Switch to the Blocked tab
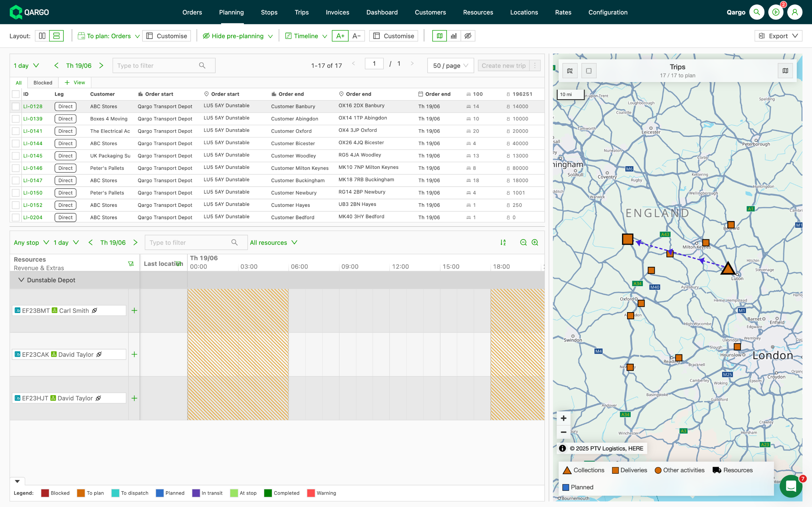This screenshot has height=507, width=812. pos(43,83)
